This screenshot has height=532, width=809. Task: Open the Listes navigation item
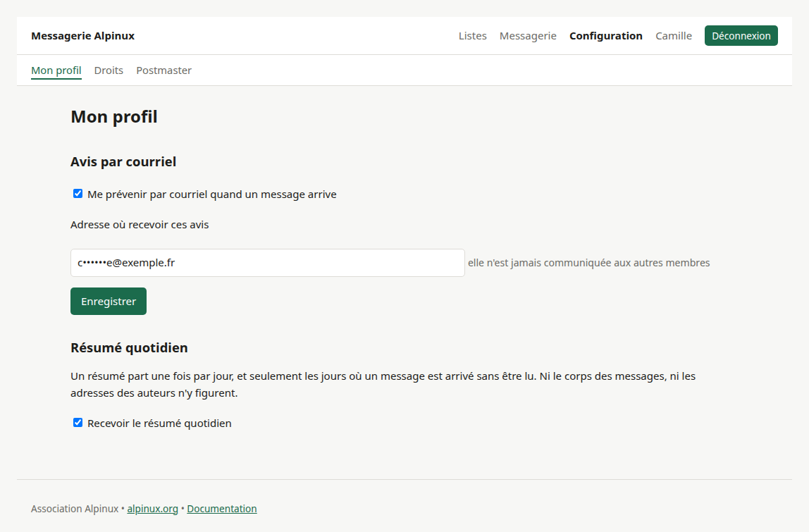(x=473, y=36)
